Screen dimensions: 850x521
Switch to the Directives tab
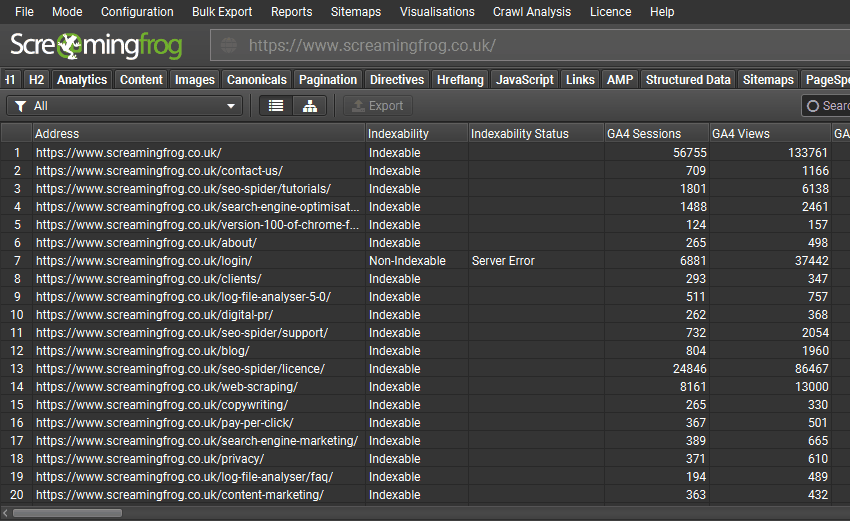[397, 80]
